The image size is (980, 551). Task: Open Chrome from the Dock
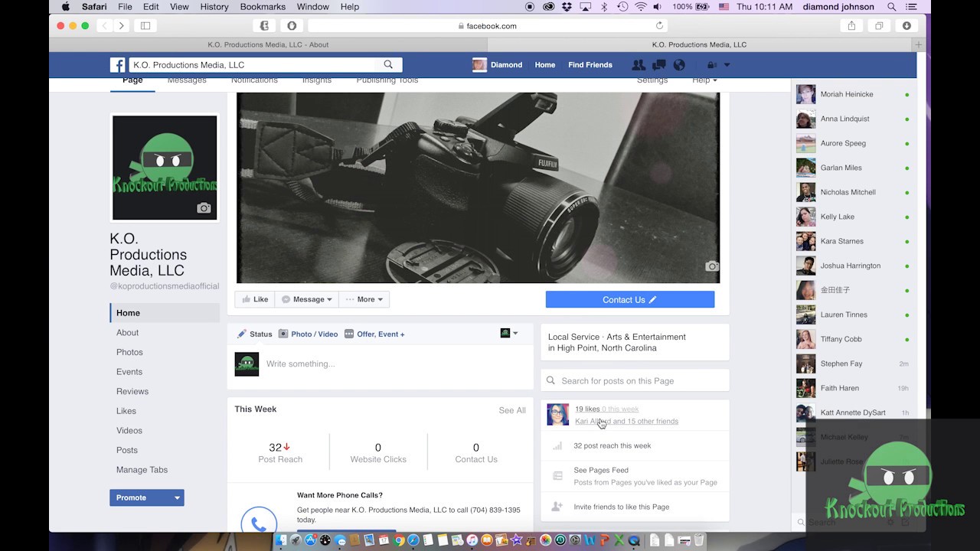[x=399, y=540]
